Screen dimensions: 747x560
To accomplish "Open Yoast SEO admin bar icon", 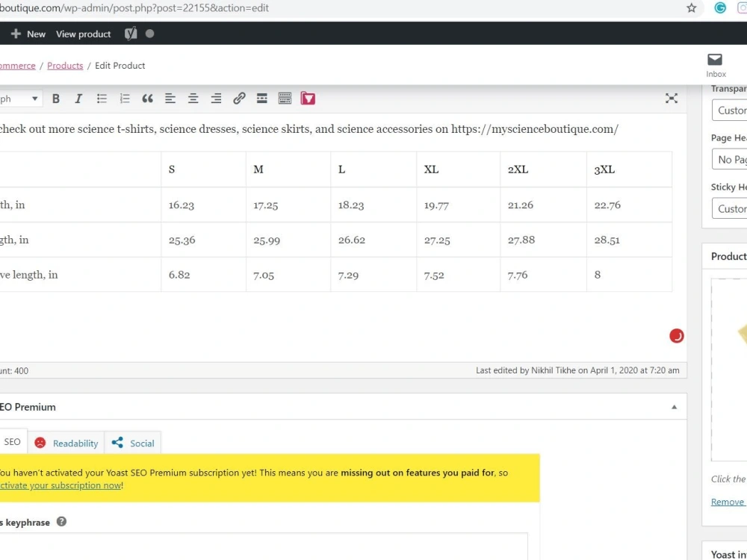I will point(131,34).
